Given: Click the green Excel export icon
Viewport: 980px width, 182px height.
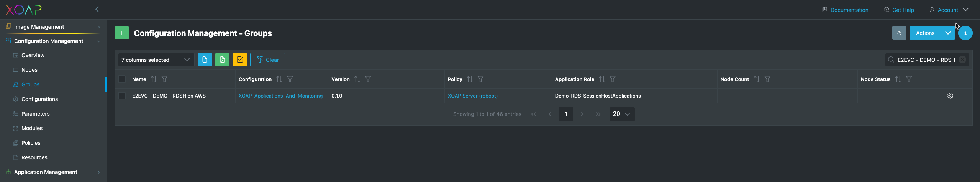Looking at the screenshot, I should pyautogui.click(x=222, y=60).
